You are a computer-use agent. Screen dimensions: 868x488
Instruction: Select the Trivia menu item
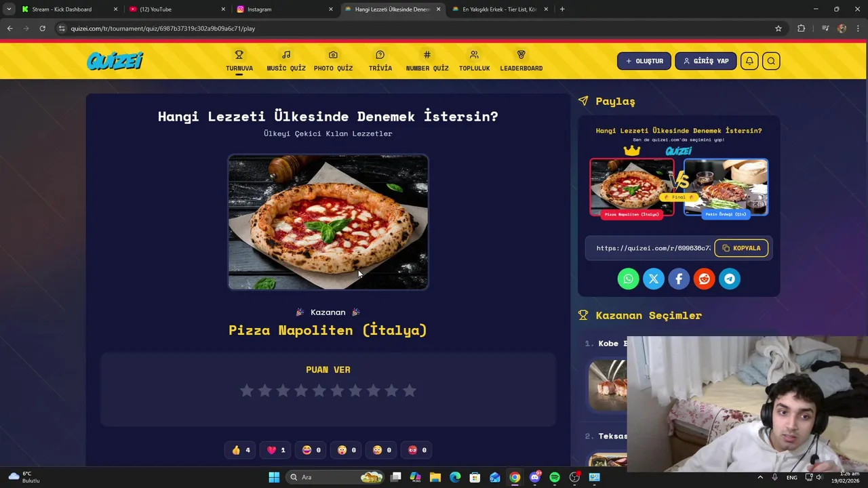tap(380, 61)
